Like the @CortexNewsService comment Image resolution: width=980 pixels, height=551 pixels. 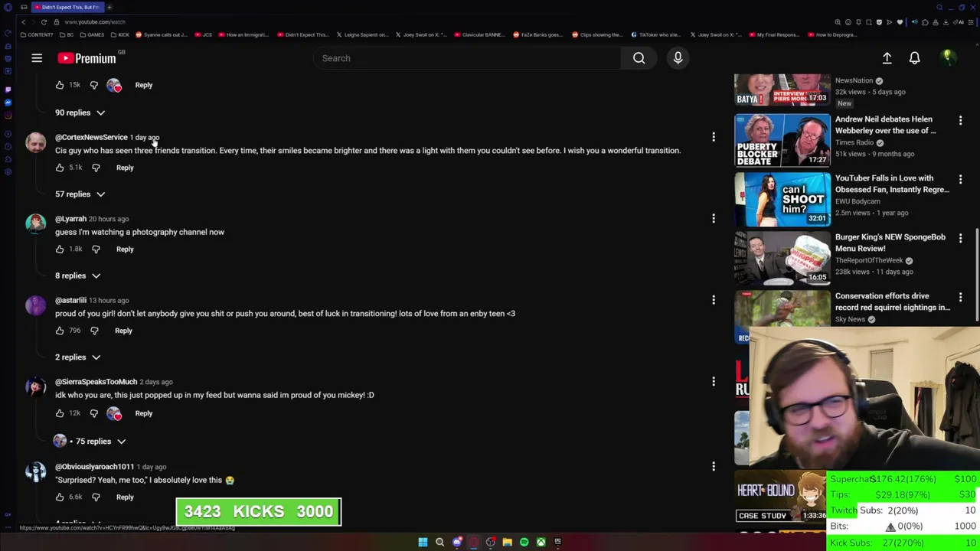point(60,168)
